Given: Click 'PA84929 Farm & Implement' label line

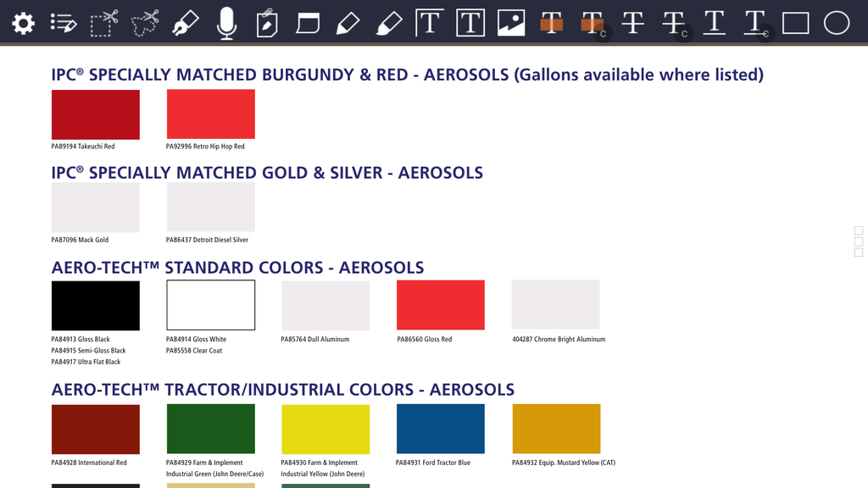Looking at the screenshot, I should 204,463.
